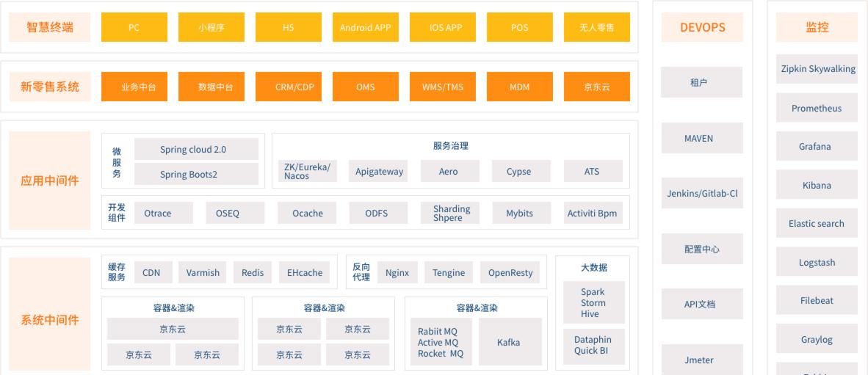868x375 pixels.
Task: Click the PC terminal box
Action: click(x=134, y=27)
